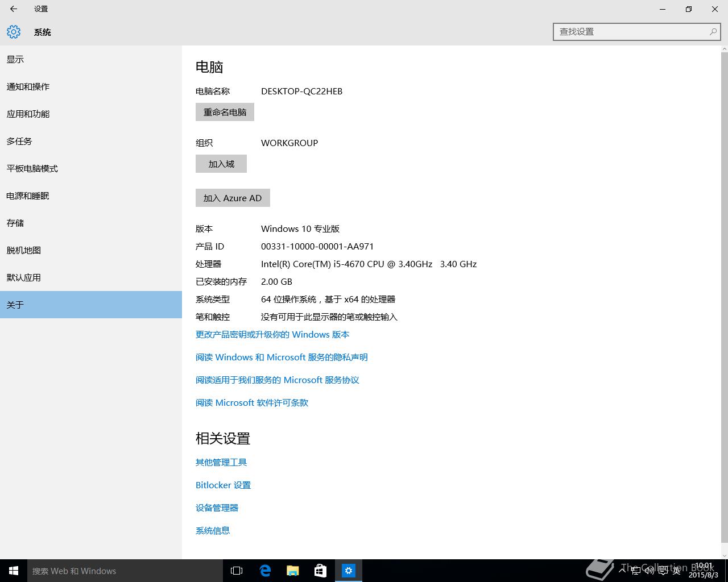Click the Intel Core i5-4670 processor text

369,264
